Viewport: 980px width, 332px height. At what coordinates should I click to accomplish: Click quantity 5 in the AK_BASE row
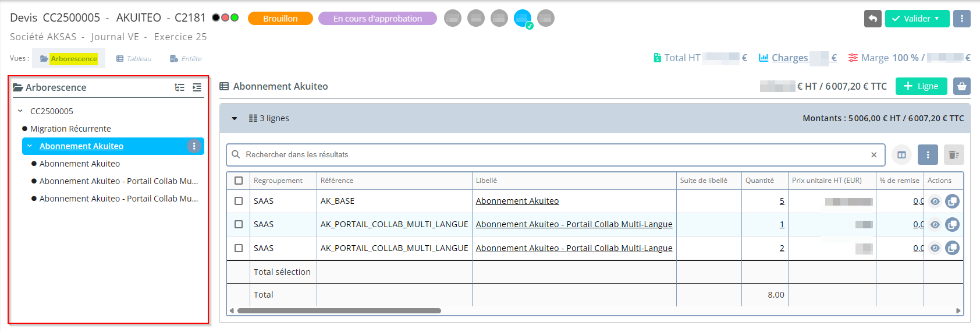[782, 201]
